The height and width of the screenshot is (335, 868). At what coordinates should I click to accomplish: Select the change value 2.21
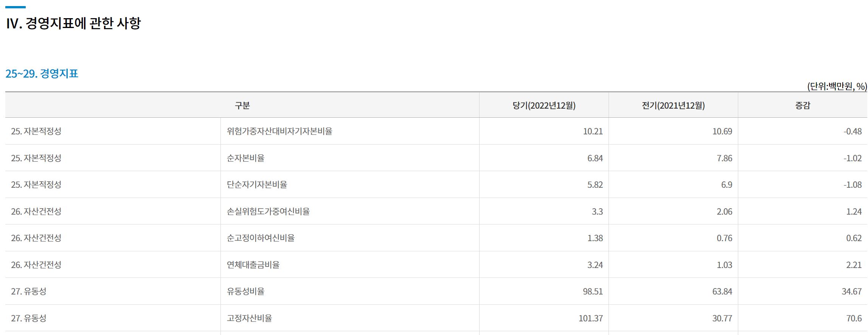point(854,265)
